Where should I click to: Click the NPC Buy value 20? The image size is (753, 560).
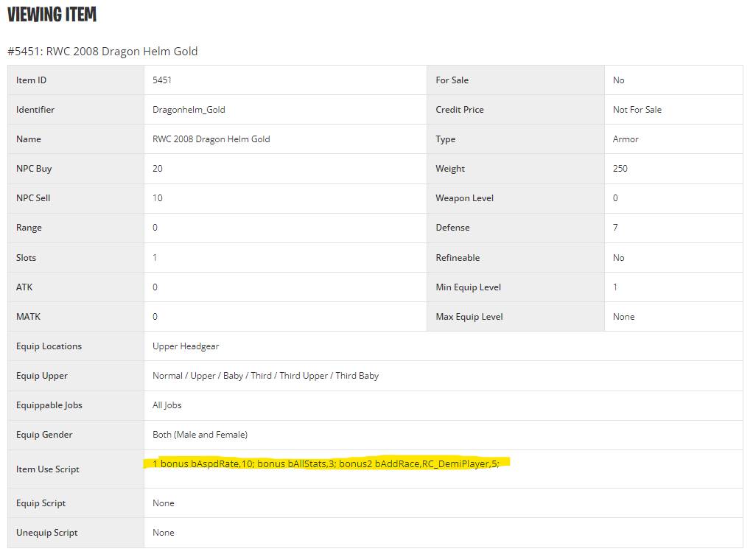(x=158, y=169)
